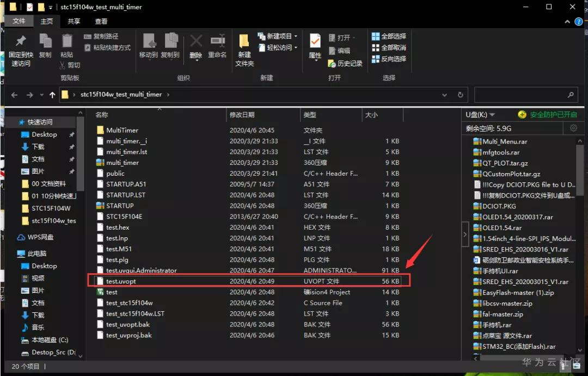Screen dimensions: 588x376
Task: Open Easy access (轻松访问) dropdown
Action: click(278, 47)
